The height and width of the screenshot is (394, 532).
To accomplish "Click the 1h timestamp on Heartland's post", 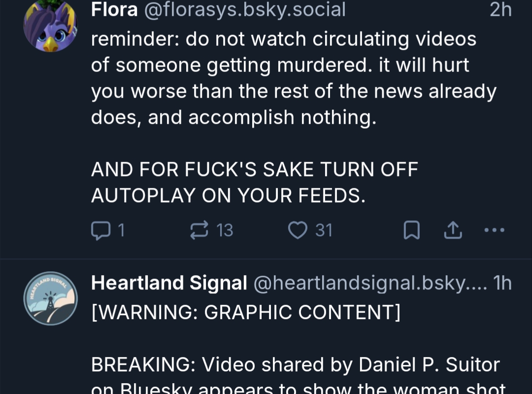I will click(502, 283).
